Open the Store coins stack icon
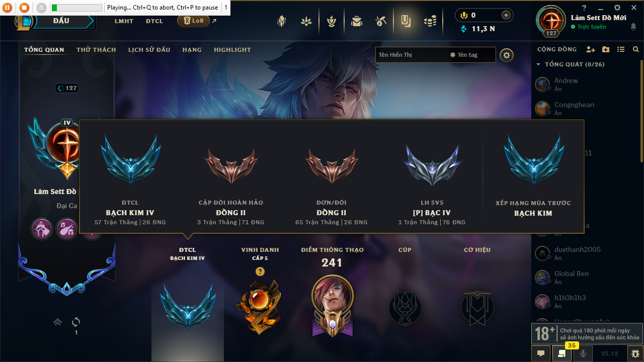The height and width of the screenshot is (362, 644). pos(430,21)
